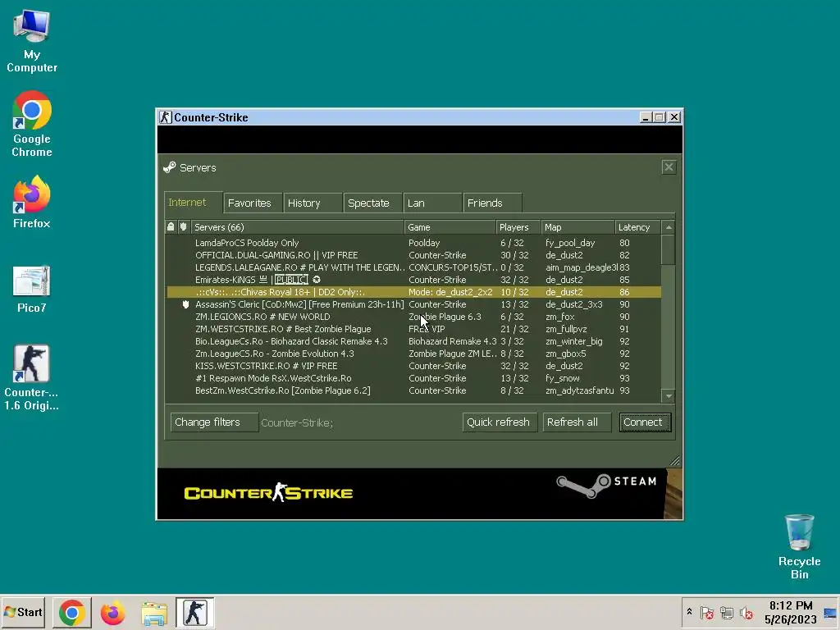This screenshot has height=630, width=840.
Task: Click fy_pool_day map cell
Action: [x=570, y=243]
